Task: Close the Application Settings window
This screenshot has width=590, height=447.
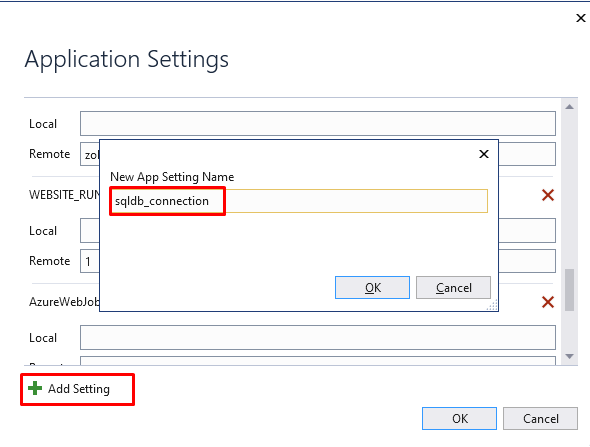Action: coord(581,18)
